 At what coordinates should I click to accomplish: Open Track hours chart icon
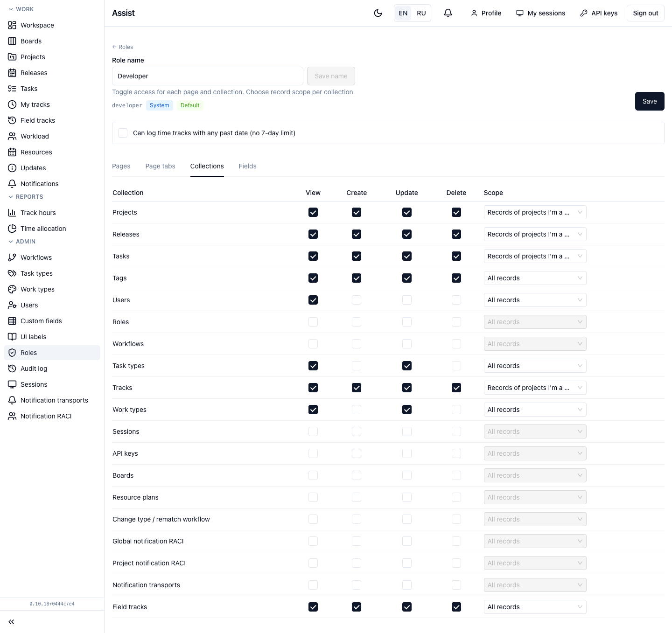[x=12, y=213]
